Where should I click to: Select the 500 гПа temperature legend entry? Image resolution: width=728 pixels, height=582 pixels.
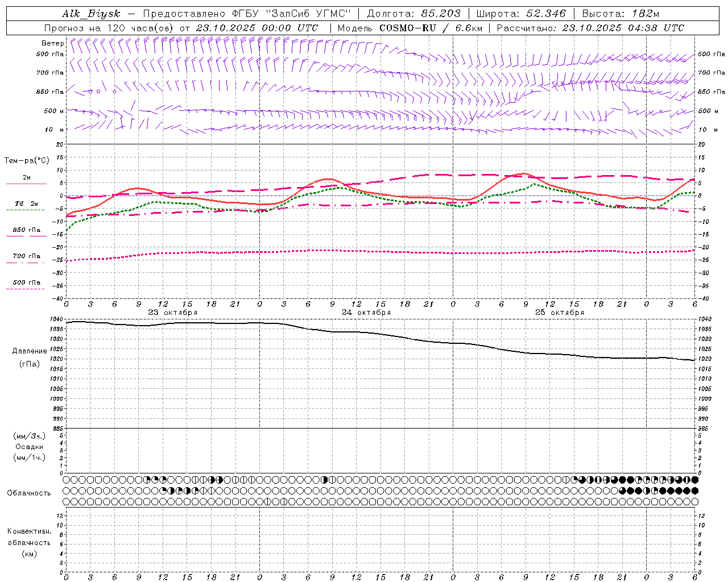(x=27, y=282)
